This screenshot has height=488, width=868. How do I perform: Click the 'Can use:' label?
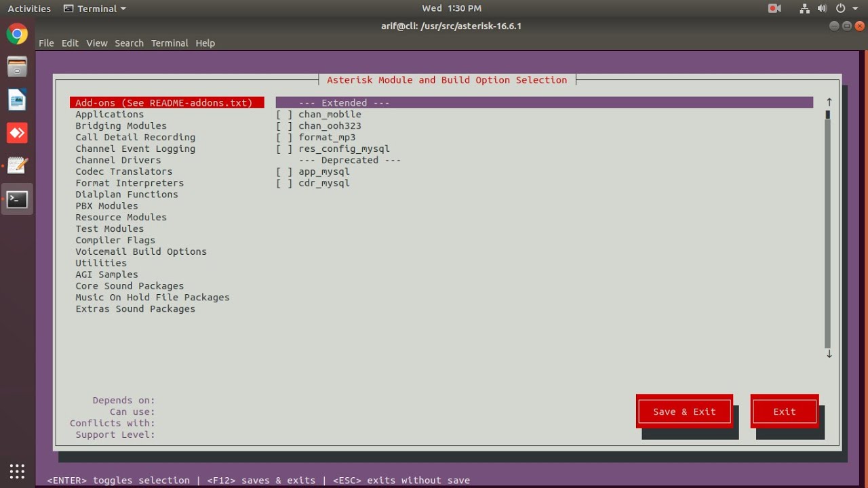point(132,412)
